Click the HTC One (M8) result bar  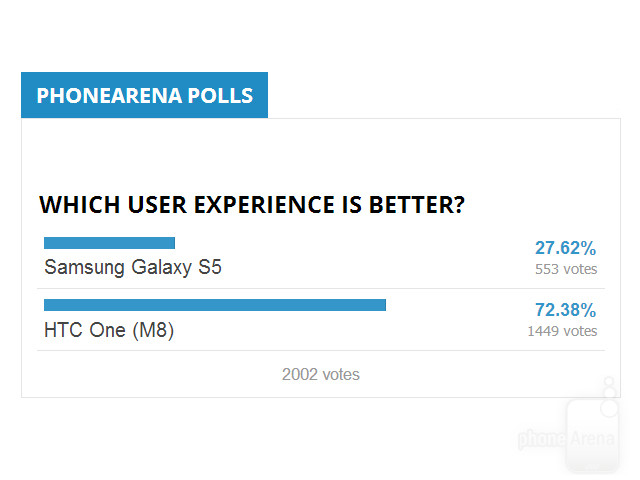click(215, 305)
